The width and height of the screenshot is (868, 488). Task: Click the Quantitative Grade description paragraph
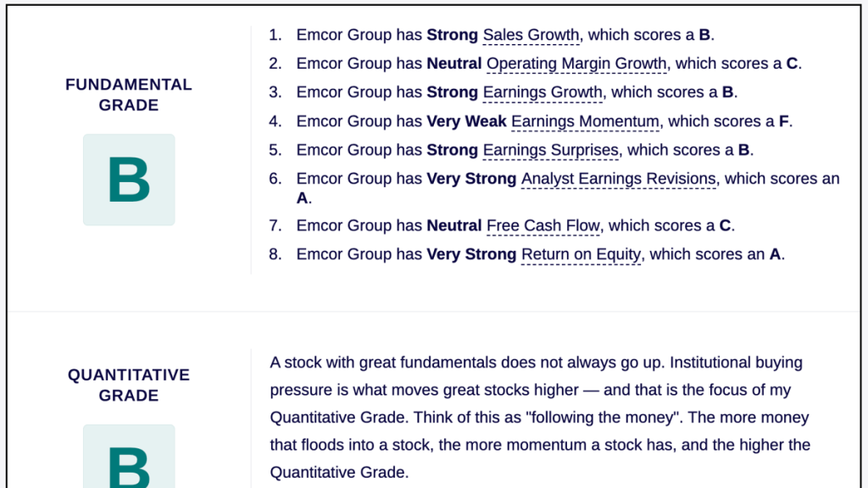(x=540, y=417)
